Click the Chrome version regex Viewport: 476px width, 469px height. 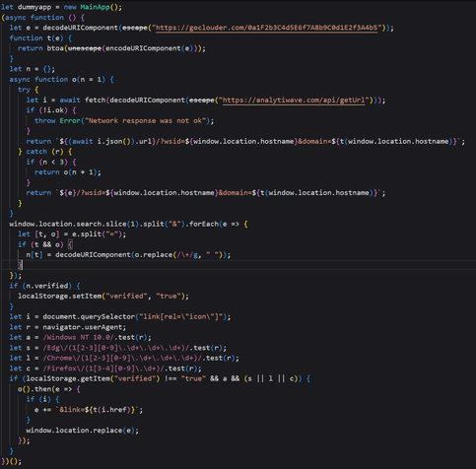click(x=122, y=358)
